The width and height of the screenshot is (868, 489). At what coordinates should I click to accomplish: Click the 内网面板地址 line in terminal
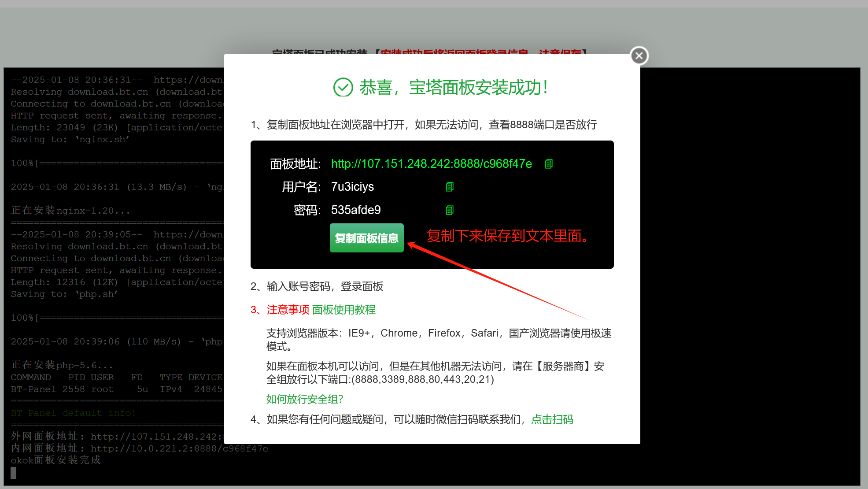coord(139,448)
